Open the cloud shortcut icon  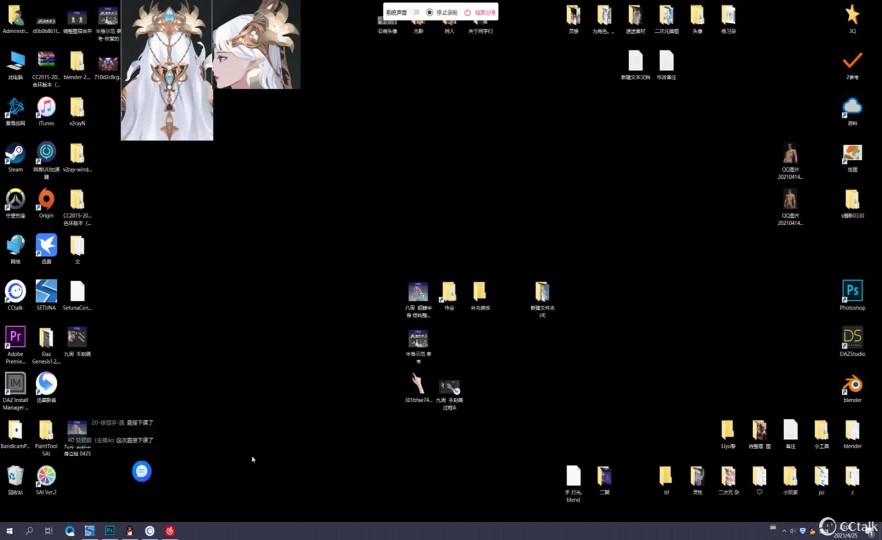(852, 111)
